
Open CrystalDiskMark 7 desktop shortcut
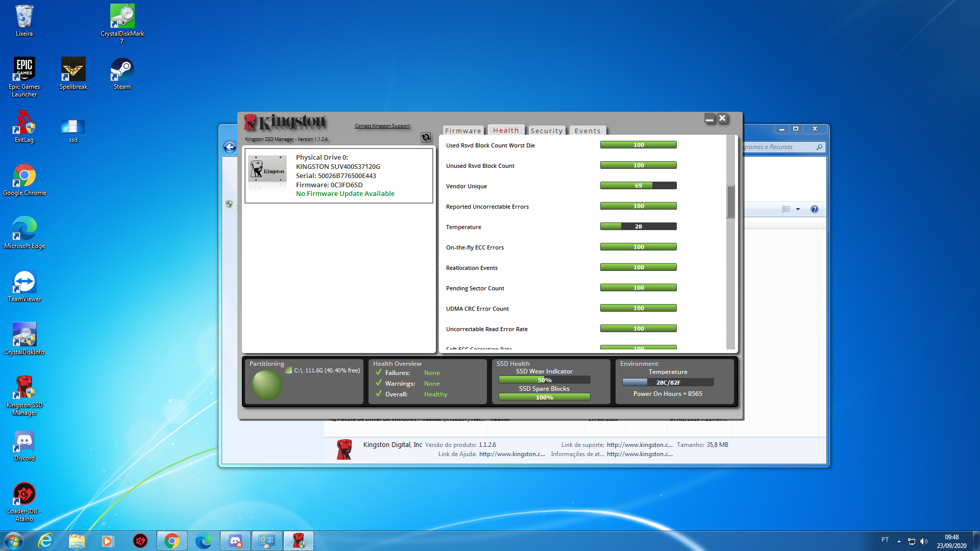pos(122,23)
